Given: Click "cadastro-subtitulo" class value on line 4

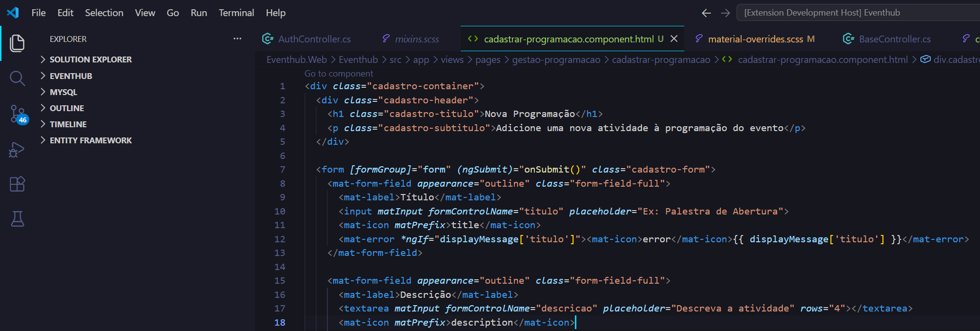Looking at the screenshot, I should coord(434,128).
